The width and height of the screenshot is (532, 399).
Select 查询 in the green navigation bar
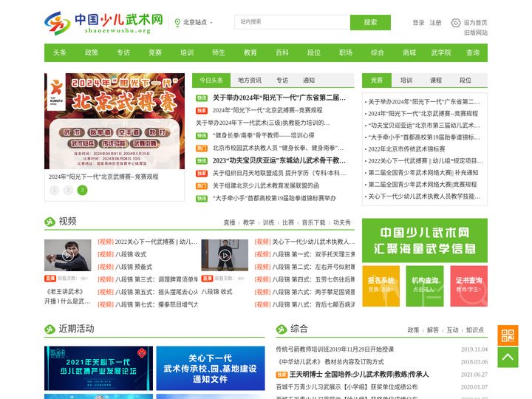[x=473, y=52]
